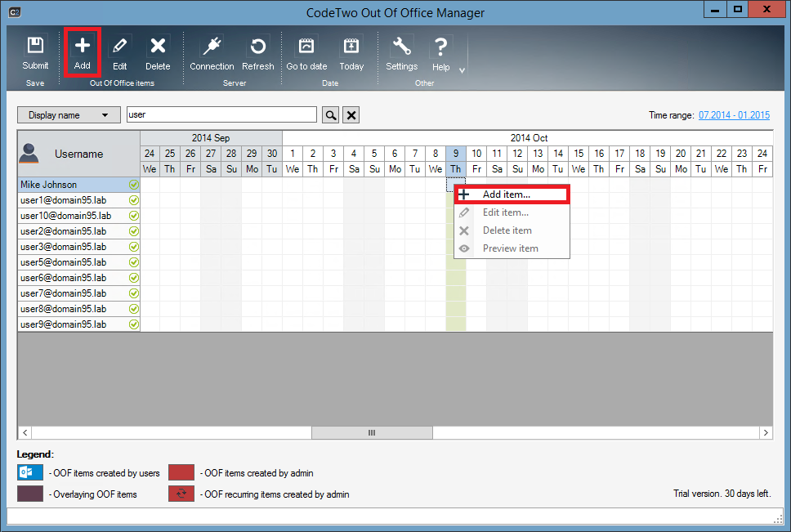
Task: Select user3@domain95.lab in the list
Action: [x=78, y=247]
